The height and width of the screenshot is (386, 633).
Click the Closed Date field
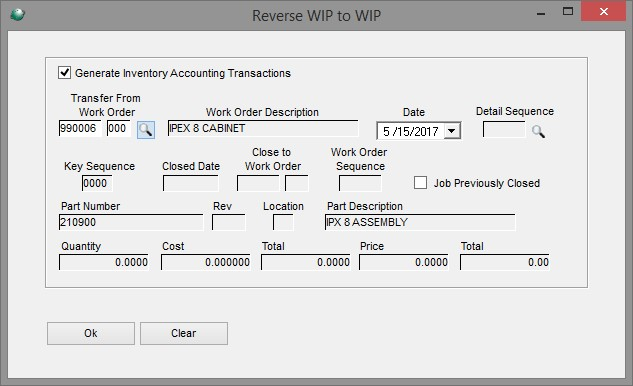click(191, 183)
